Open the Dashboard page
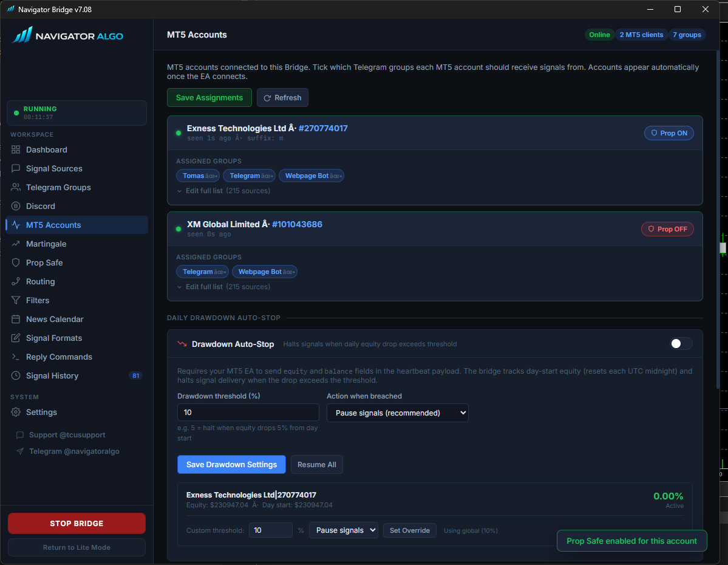This screenshot has height=565, width=728. click(x=77, y=149)
